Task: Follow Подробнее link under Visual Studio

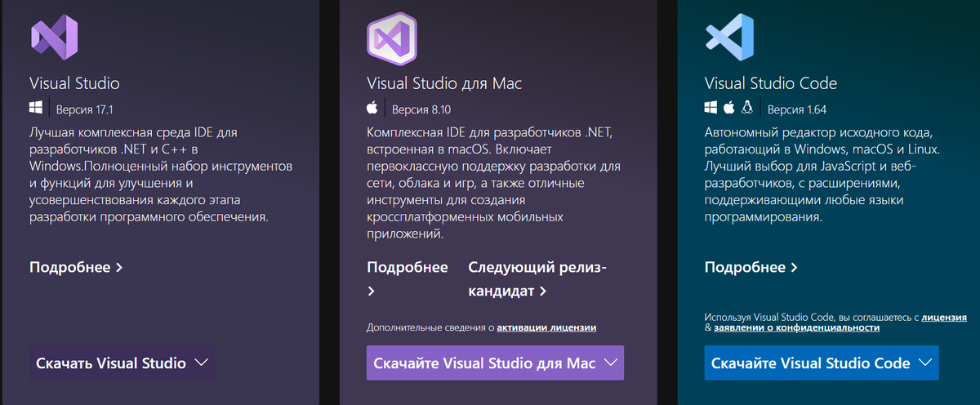Action: click(76, 267)
